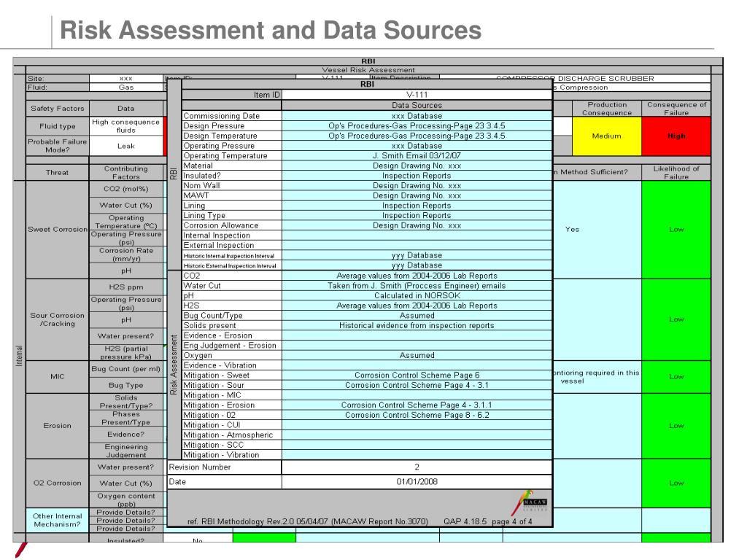
Task: Click 'Historical evidence from inspection reports' cell
Action: tap(417, 326)
